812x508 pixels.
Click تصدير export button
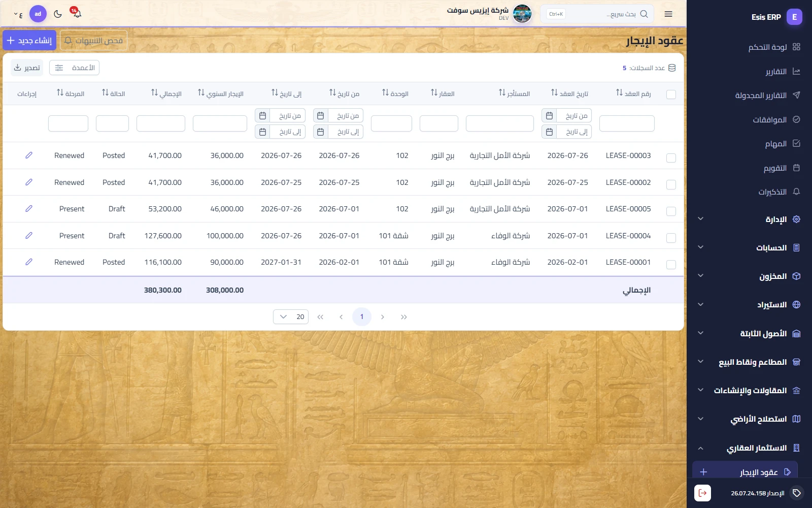click(27, 68)
